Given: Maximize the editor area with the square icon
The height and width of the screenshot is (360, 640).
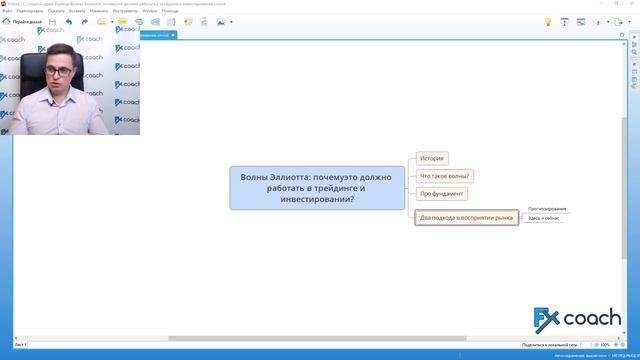Looking at the screenshot, I should point(622,35).
